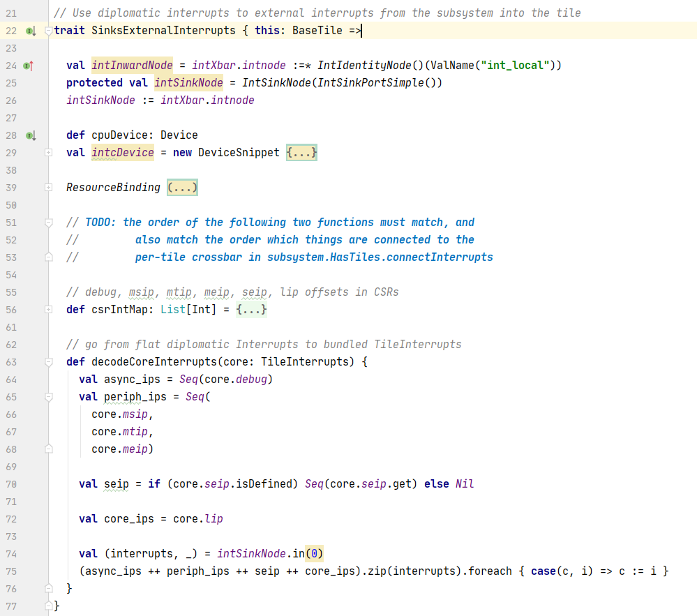Click the highlighted intcDevice identifier
The image size is (697, 616).
pos(123,153)
